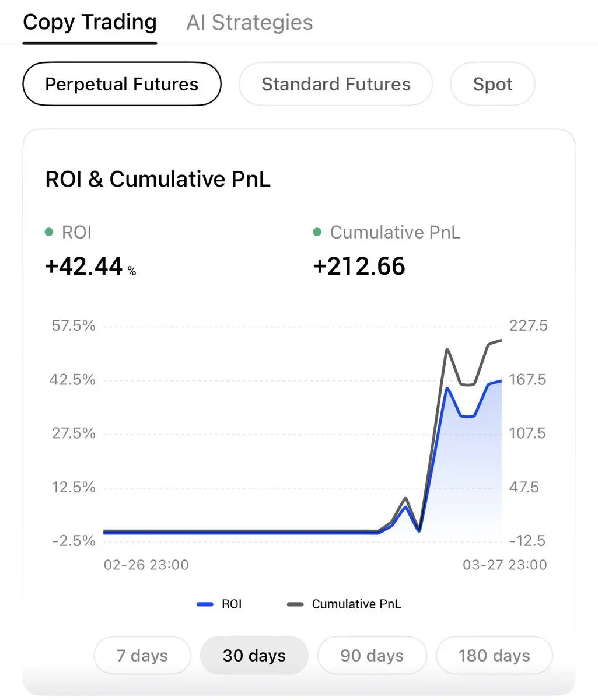Toggle the blue ROI legend marker
The image size is (598, 700).
205,604
